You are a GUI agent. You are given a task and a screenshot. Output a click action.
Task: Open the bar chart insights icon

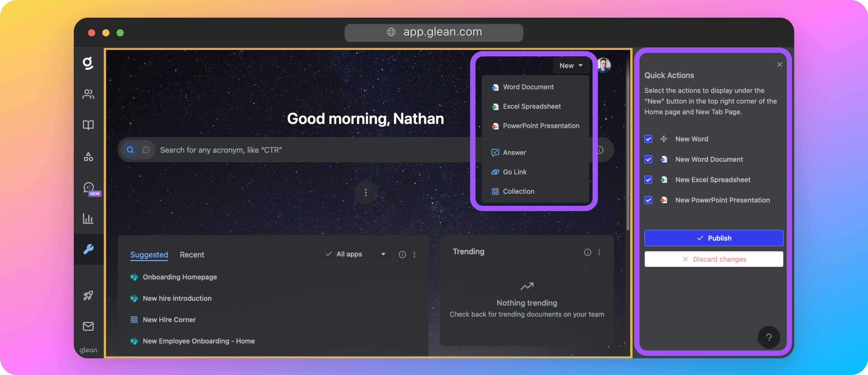click(x=88, y=218)
